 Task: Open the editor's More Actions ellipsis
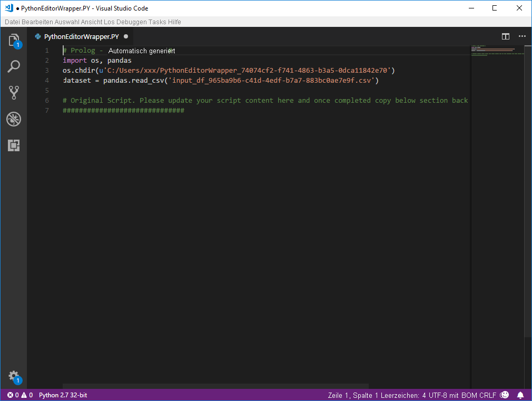pyautogui.click(x=522, y=36)
